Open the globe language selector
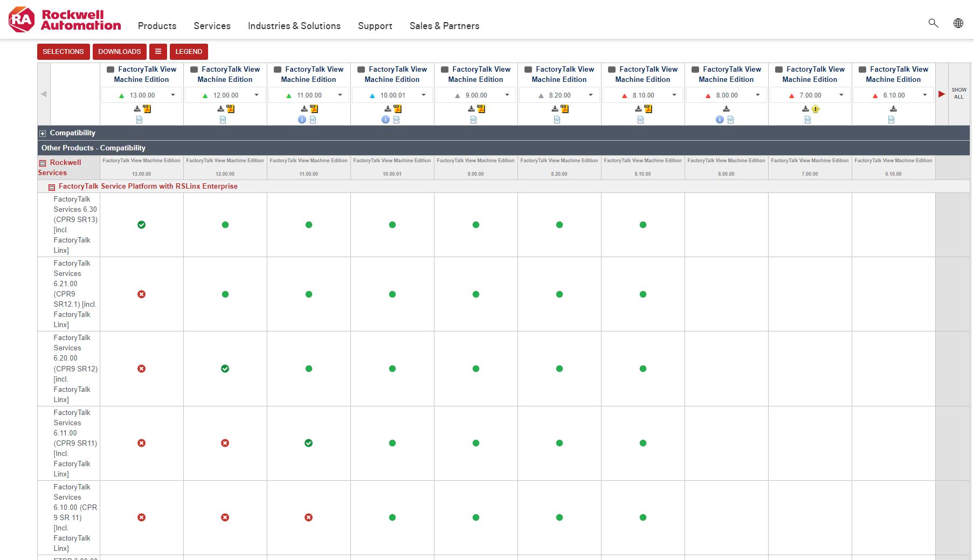The width and height of the screenshot is (974, 560). point(958,23)
